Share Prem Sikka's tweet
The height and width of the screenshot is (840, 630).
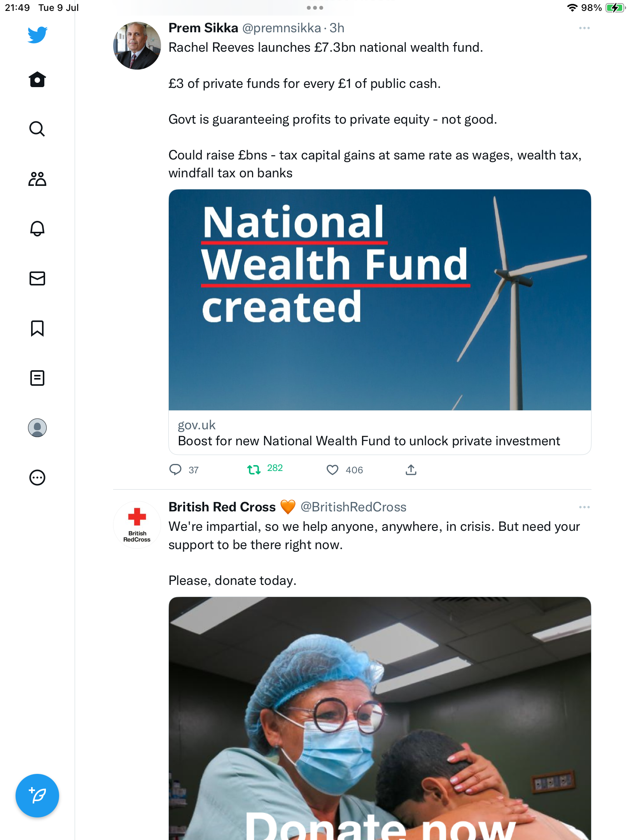[x=411, y=470]
